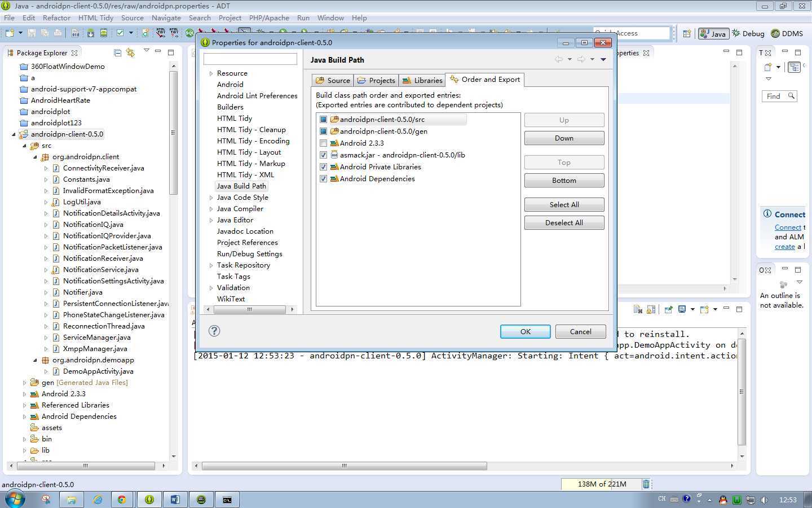812x508 pixels.
Task: Check the Android 2.3.3 export checkbox
Action: tap(324, 143)
